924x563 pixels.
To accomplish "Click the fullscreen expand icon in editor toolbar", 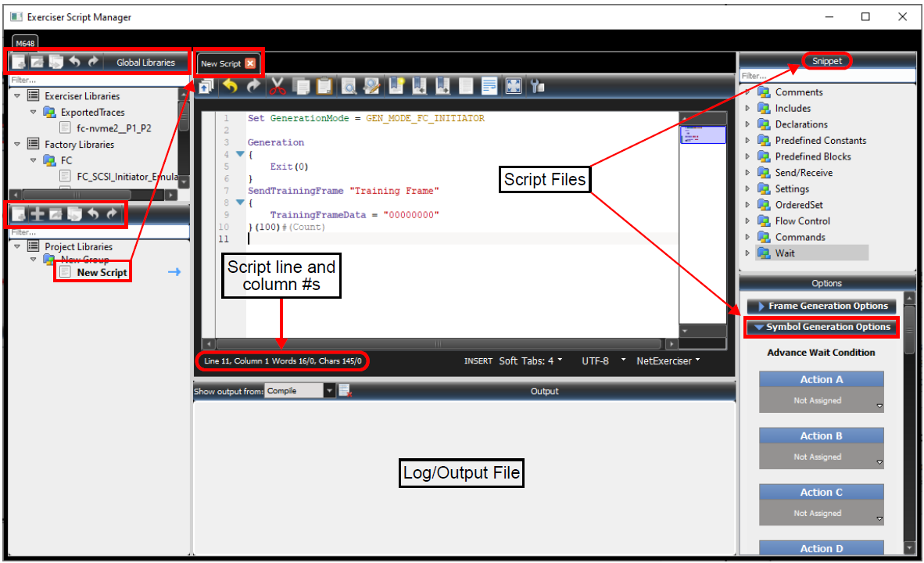I will [514, 86].
